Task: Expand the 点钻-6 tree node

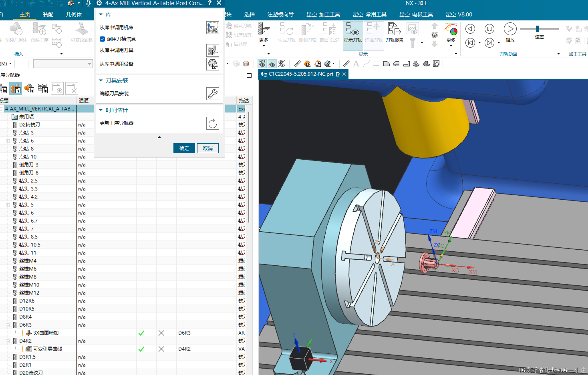Action: click(x=8, y=141)
